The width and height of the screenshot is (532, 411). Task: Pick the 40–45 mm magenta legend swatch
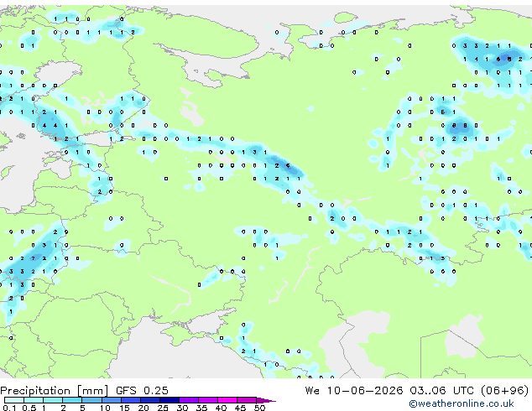pyautogui.click(x=227, y=400)
